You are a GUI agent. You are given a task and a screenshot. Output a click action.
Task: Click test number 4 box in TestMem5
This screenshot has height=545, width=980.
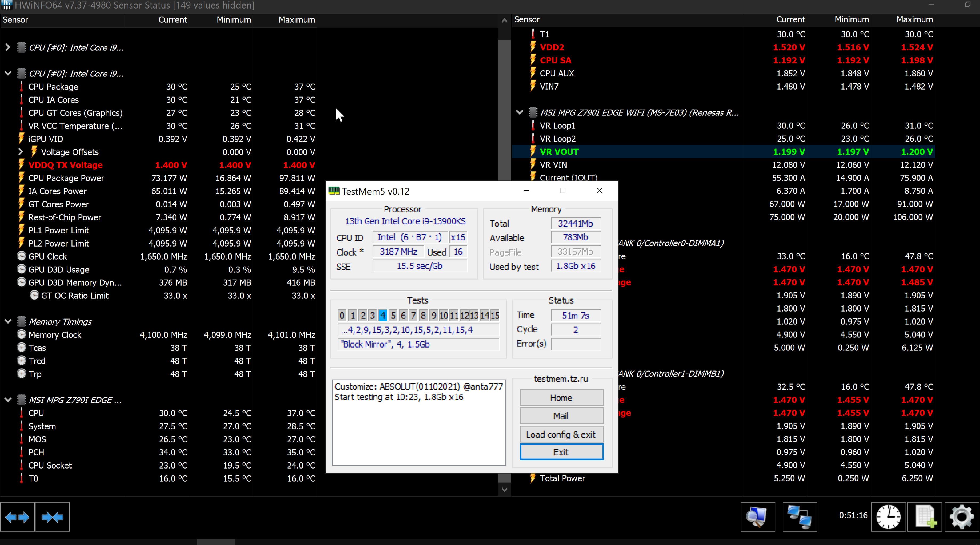383,315
